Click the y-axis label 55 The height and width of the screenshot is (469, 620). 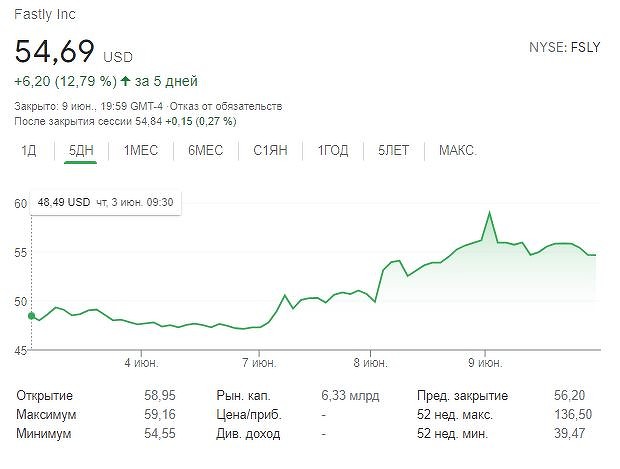click(x=21, y=253)
